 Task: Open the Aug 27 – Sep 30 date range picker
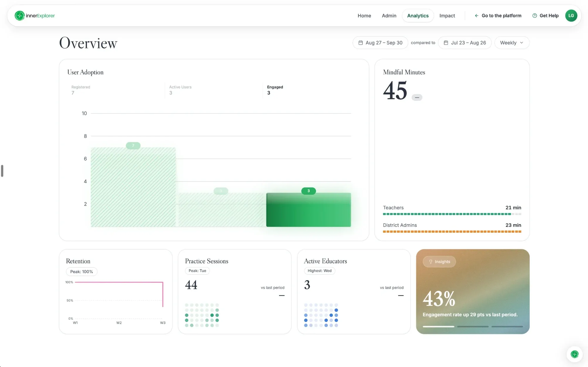point(380,43)
